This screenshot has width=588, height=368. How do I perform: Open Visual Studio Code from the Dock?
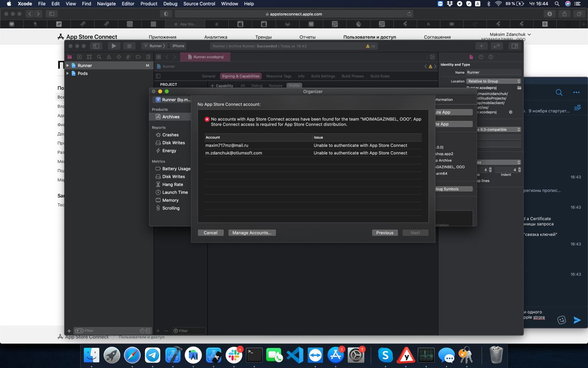295,355
